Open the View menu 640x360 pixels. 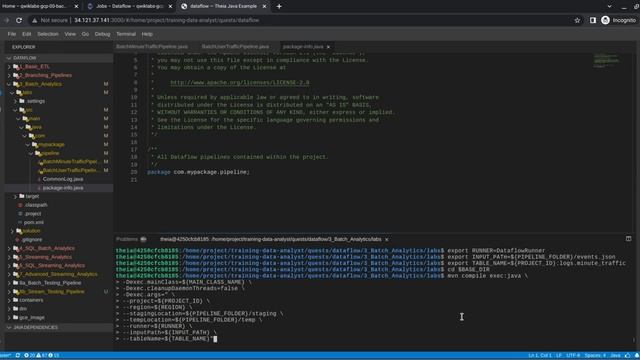pyautogui.click(x=70, y=34)
